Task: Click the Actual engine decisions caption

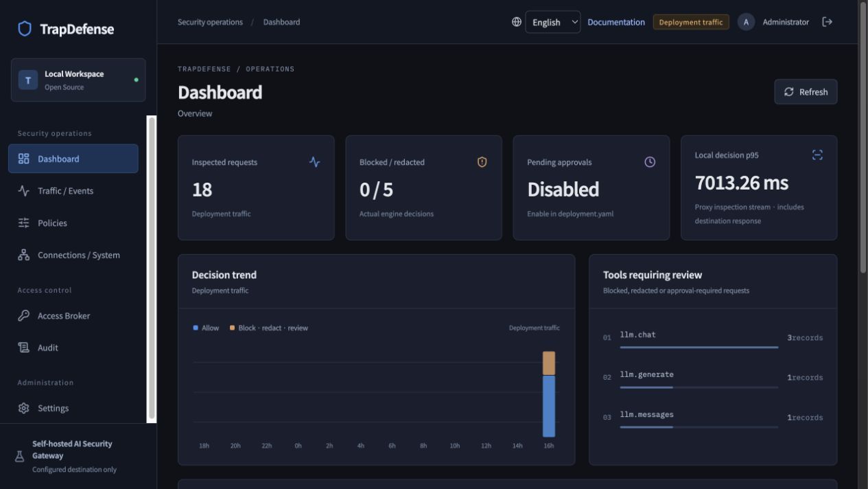Action: [x=397, y=214]
